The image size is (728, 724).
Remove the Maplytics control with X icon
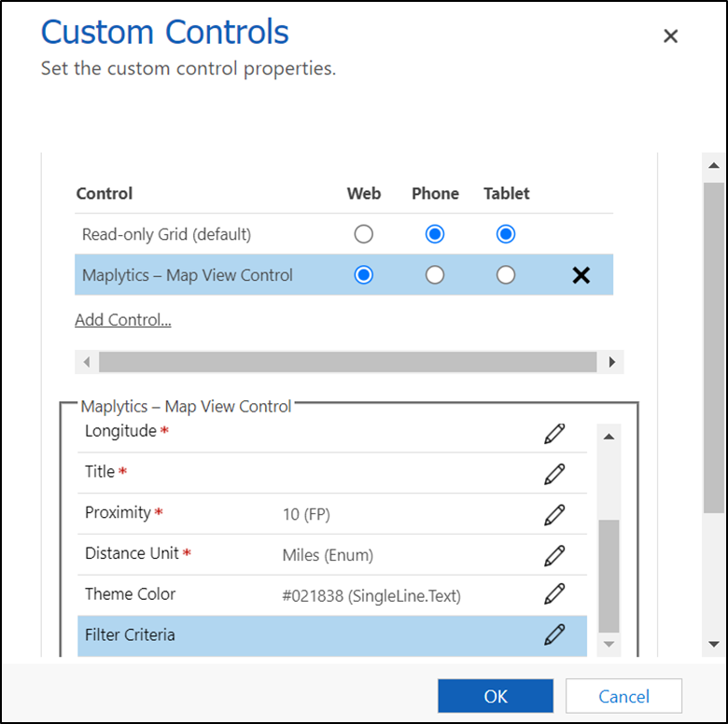[581, 275]
